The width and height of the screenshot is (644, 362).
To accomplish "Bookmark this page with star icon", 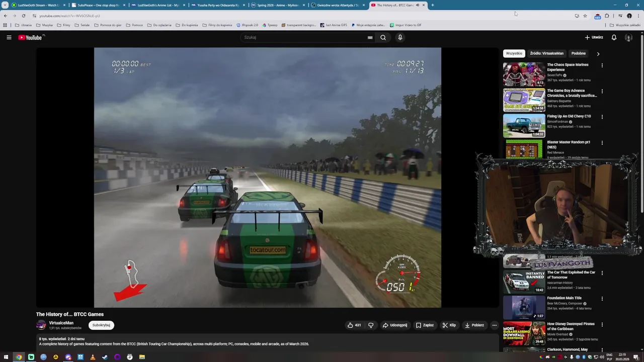I will click(585, 16).
